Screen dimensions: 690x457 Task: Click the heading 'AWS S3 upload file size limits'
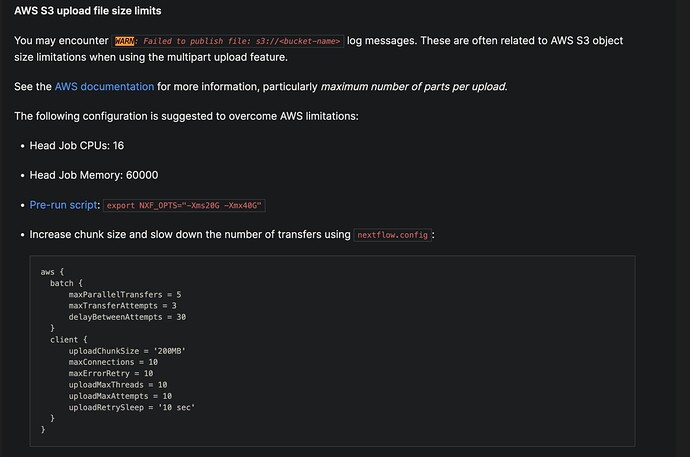88,11
